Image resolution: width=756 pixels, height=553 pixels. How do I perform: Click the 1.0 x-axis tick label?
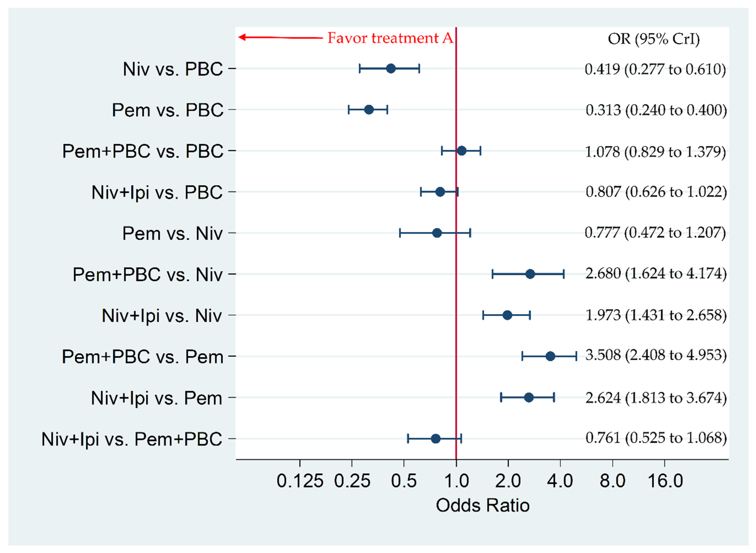click(x=456, y=481)
